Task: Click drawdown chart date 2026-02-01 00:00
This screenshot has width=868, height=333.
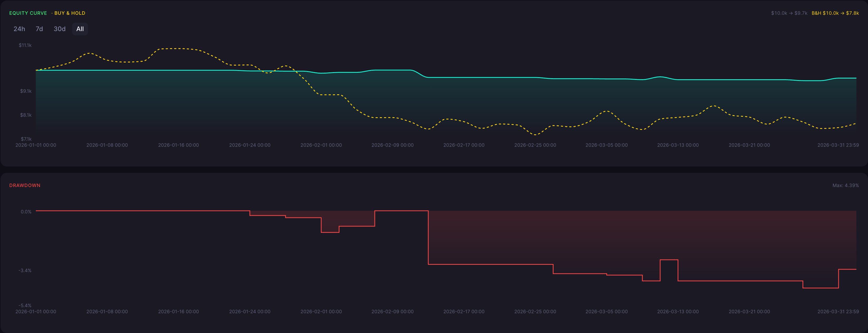Action: (x=321, y=311)
